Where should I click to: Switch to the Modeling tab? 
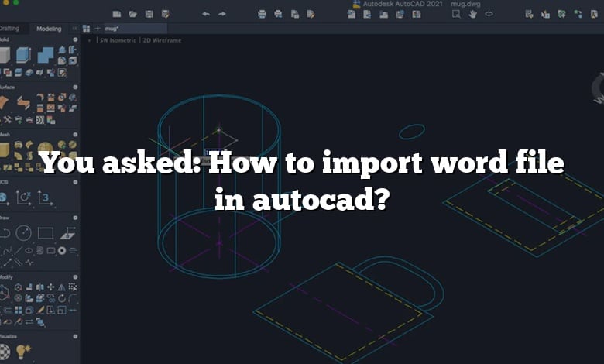click(49, 29)
